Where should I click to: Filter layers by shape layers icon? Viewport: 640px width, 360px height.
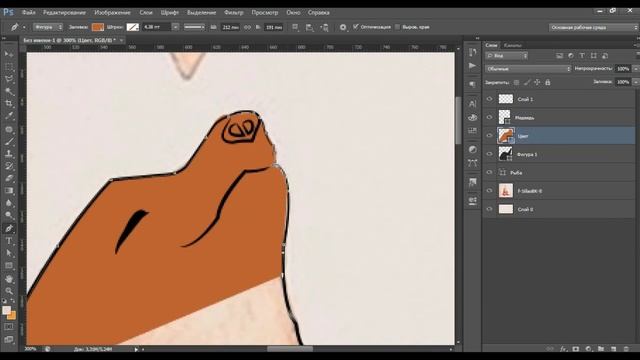point(593,56)
